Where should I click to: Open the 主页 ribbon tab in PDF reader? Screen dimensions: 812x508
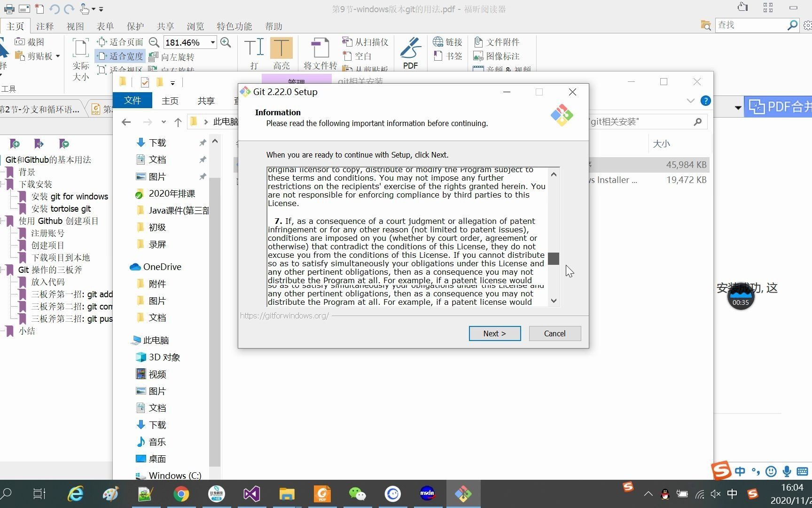click(15, 26)
